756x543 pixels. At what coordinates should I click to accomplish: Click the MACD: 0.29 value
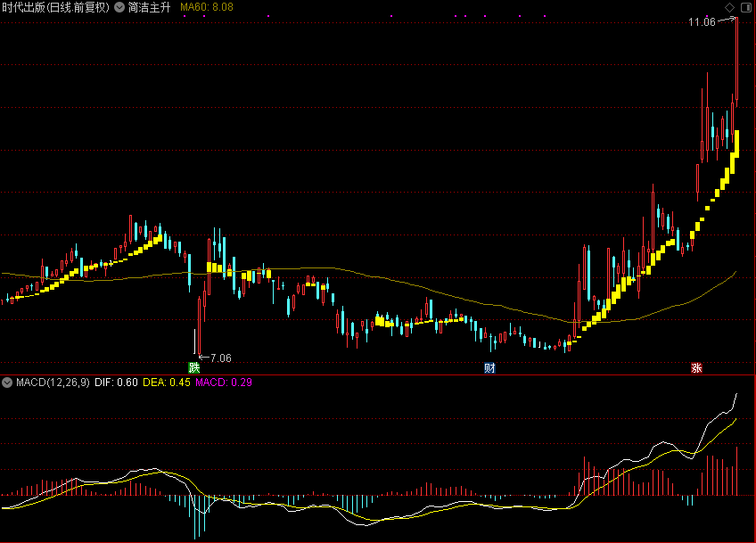(224, 383)
